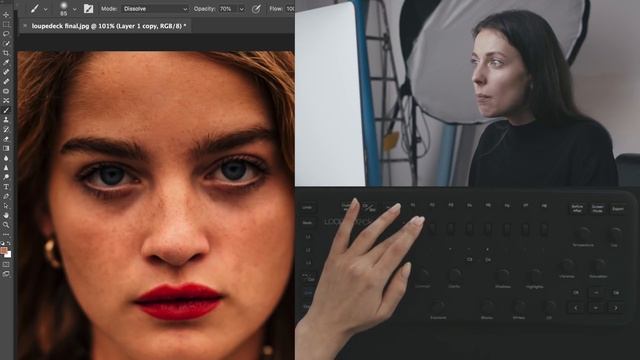Screen dimensions: 640x360
Task: Select the Blur tool
Action: click(x=6, y=158)
